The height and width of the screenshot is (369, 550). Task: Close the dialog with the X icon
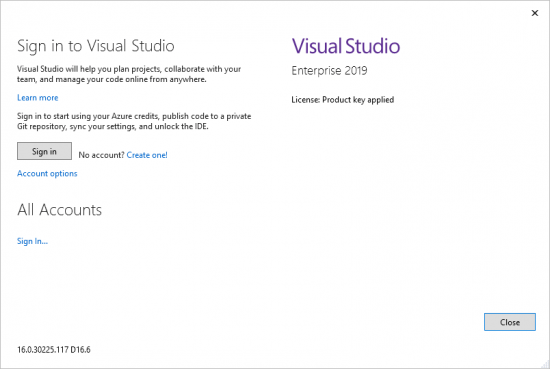click(x=535, y=13)
